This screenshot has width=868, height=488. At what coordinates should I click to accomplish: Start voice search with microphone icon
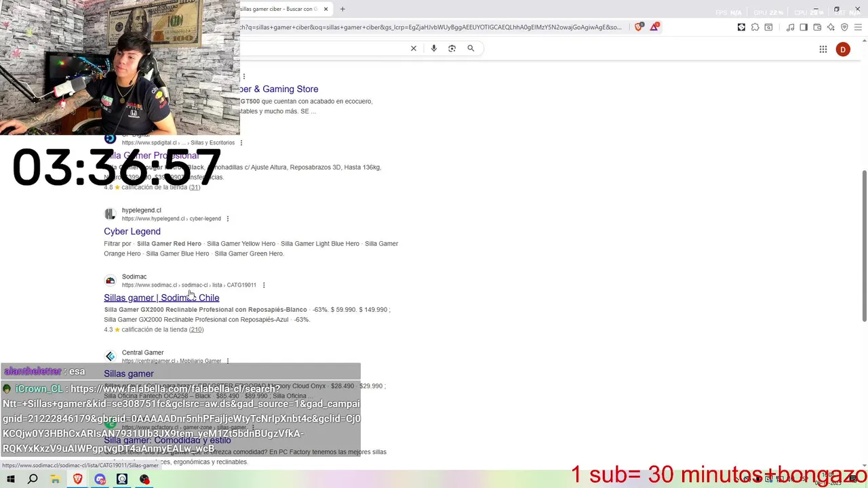pos(434,48)
